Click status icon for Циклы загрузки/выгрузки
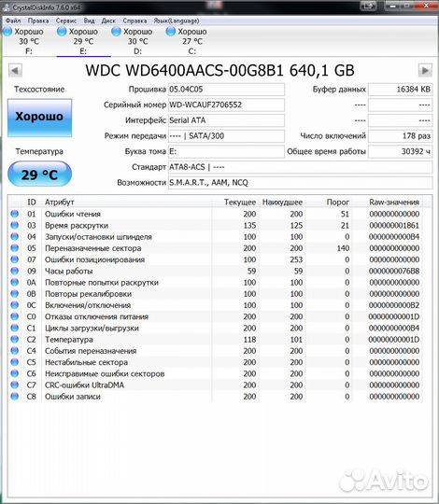 (14, 328)
